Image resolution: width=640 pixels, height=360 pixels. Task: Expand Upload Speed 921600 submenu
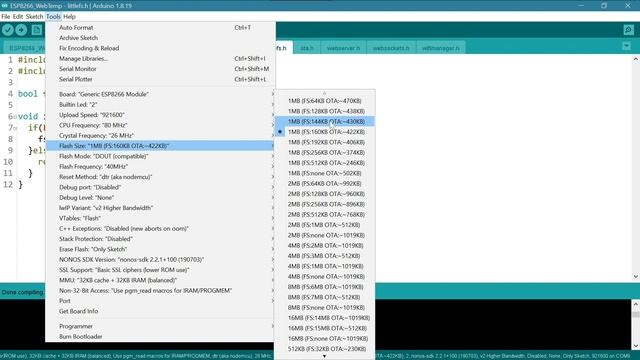click(160, 115)
